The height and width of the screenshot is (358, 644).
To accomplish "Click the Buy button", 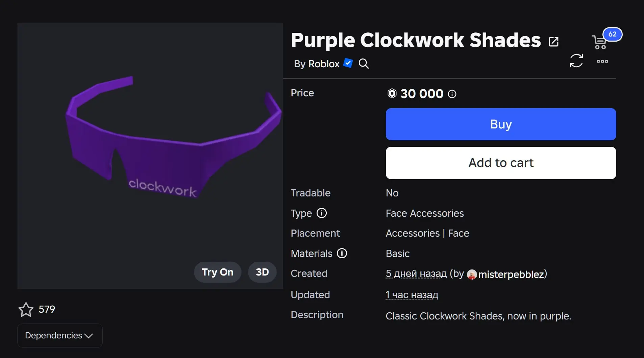I will (501, 124).
